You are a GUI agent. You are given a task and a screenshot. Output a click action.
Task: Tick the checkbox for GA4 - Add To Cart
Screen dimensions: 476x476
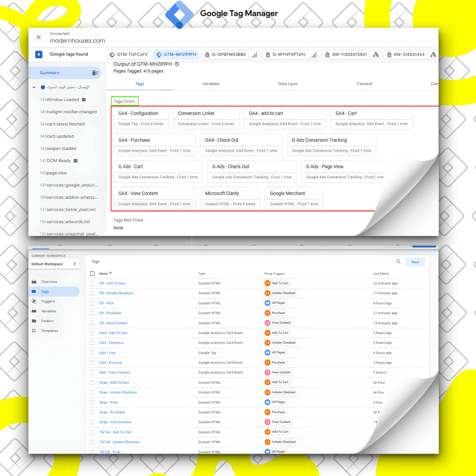point(93,333)
